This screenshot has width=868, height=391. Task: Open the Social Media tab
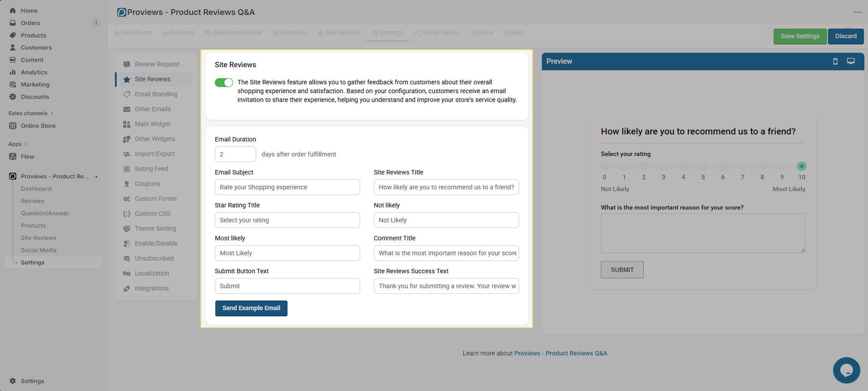tap(436, 33)
